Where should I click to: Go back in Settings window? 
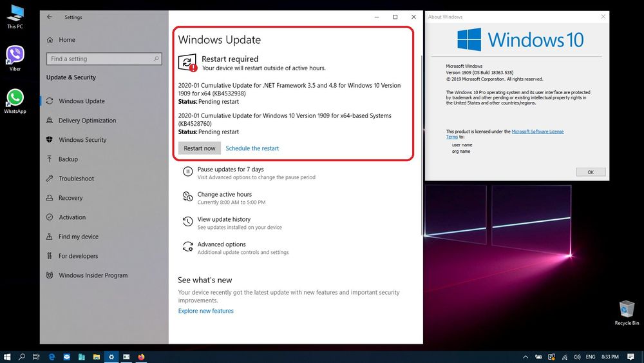click(x=50, y=17)
